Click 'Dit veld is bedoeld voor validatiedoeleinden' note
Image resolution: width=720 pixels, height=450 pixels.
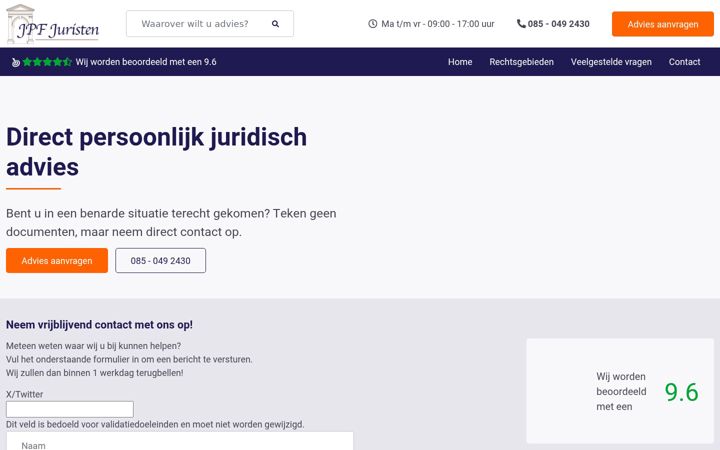click(155, 424)
